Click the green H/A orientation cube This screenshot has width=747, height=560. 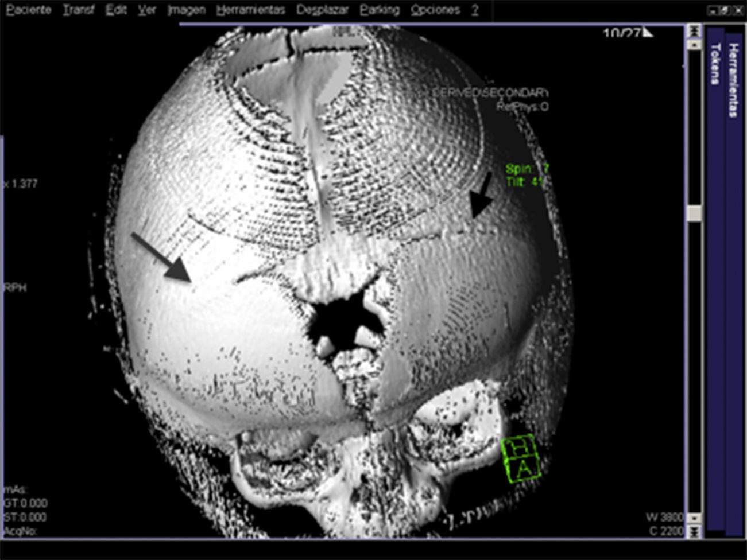(521, 458)
